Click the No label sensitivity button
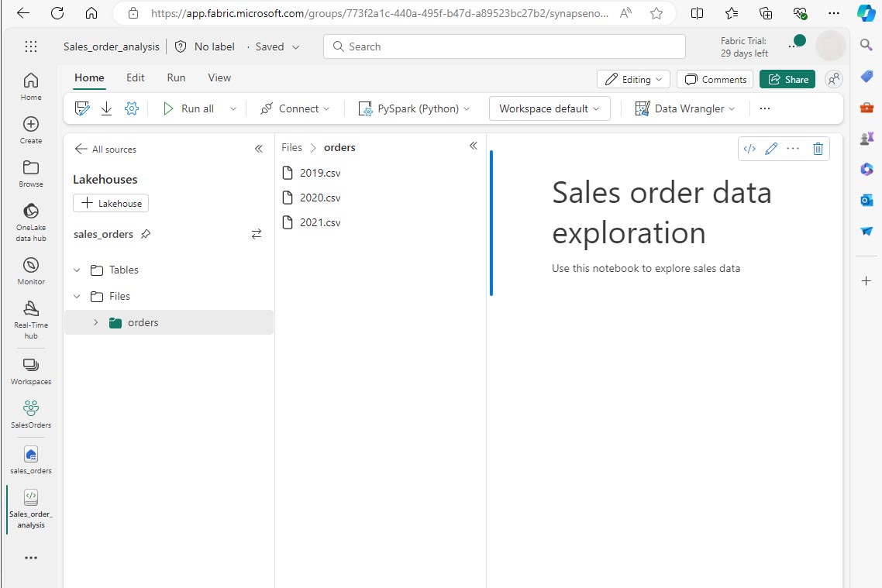 click(x=205, y=46)
